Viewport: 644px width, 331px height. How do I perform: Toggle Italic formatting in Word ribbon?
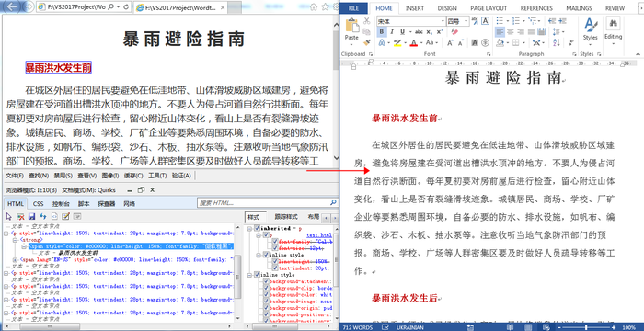point(392,31)
